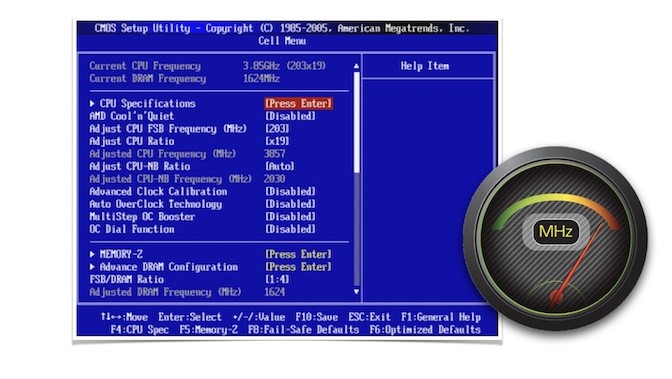Click the Enter:Select hint

(190, 317)
